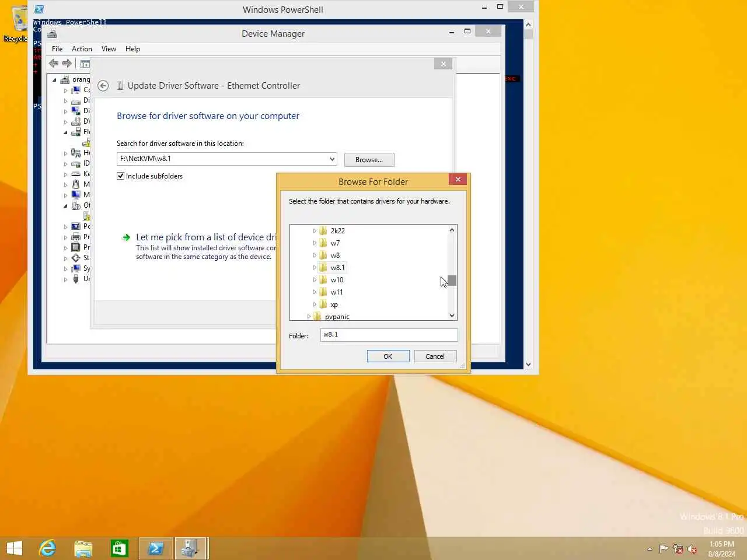Image resolution: width=747 pixels, height=560 pixels.
Task: Expand the xp folder node
Action: tap(315, 304)
